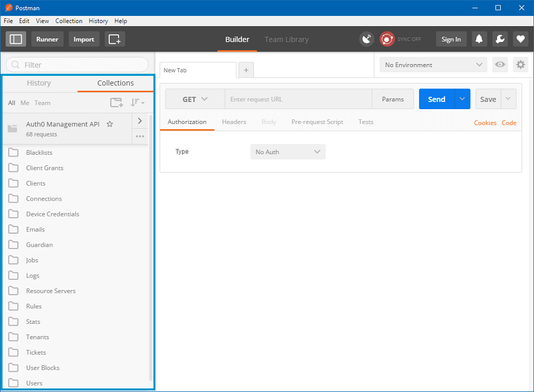Click the Send button

click(x=436, y=98)
